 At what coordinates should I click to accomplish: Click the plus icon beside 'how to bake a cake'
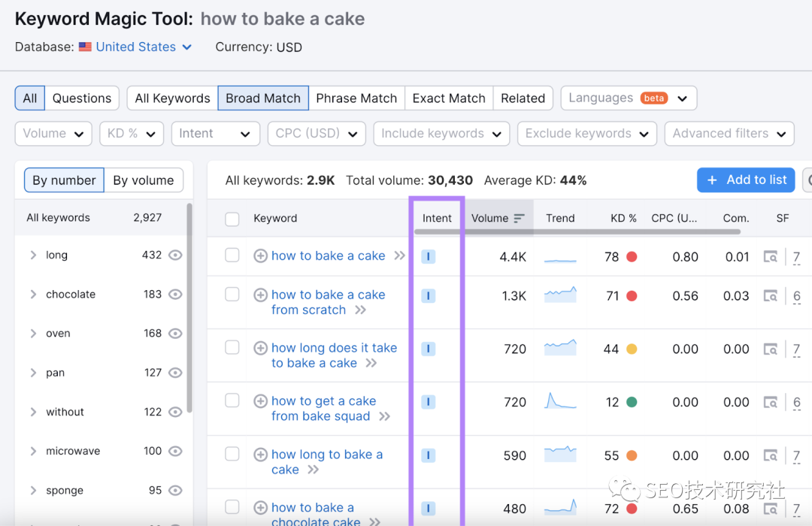tap(260, 256)
